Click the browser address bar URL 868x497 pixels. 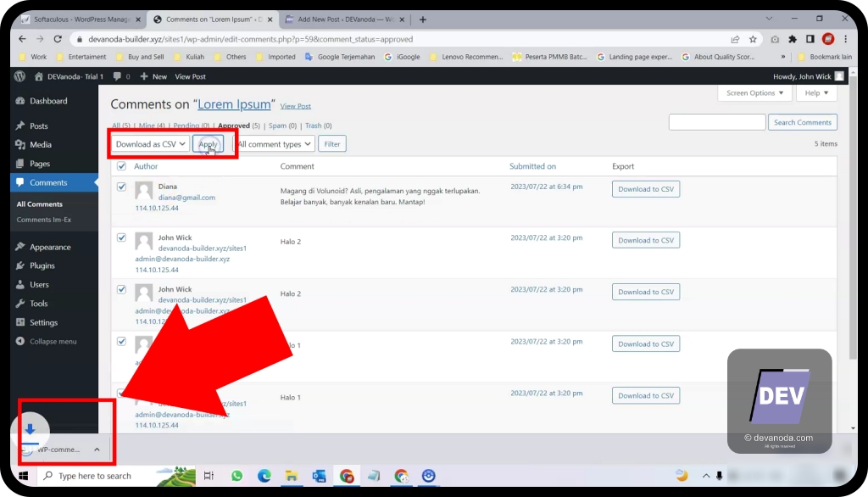pos(250,39)
